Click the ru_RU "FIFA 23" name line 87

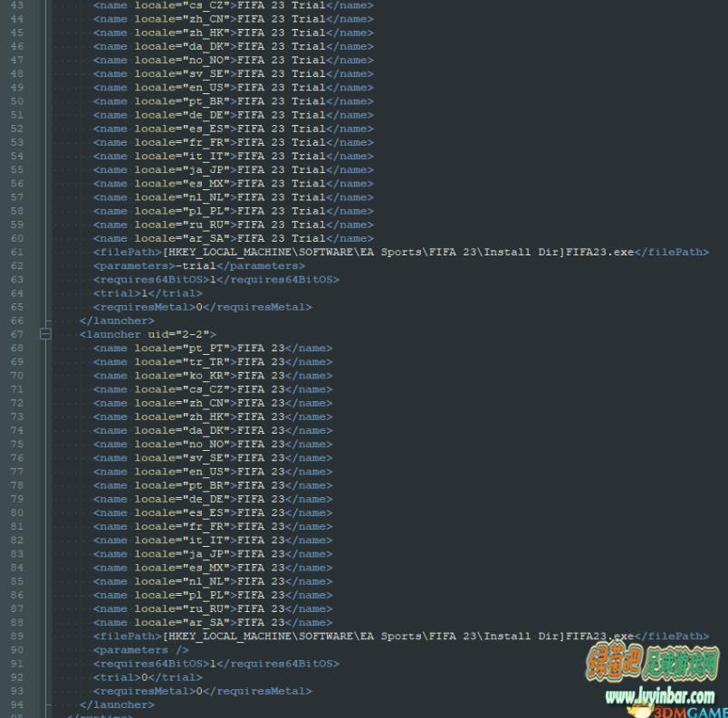(x=213, y=609)
